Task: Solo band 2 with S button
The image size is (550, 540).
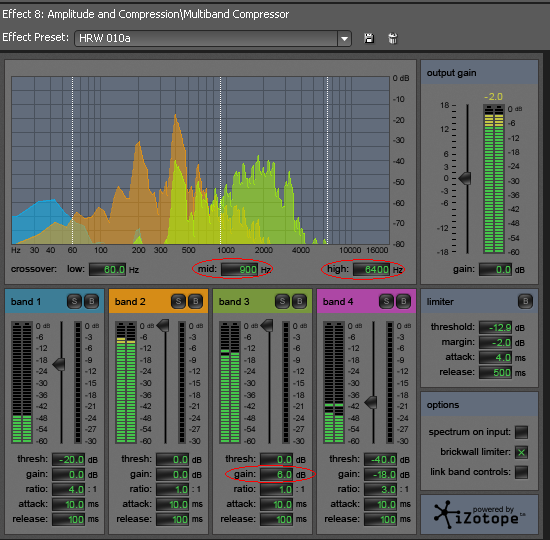Action: point(179,301)
